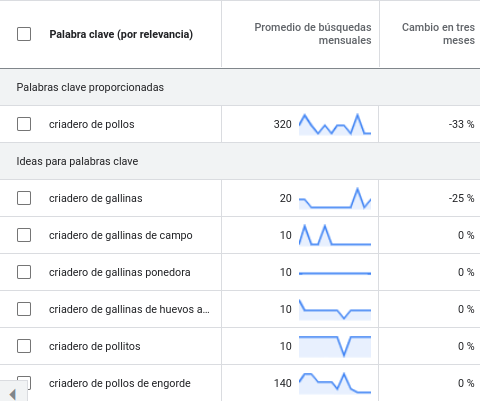
Task: Collapse the side panel with left arrow
Action: point(13,394)
